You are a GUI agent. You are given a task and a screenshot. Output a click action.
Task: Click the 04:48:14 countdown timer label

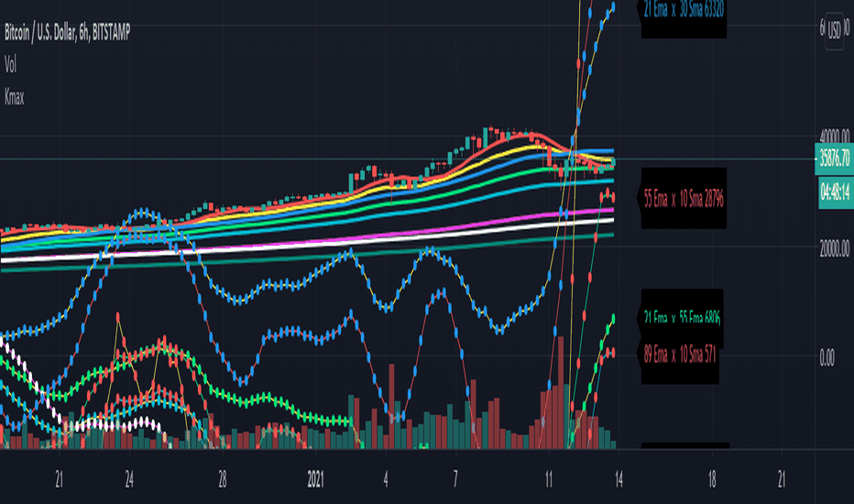pos(836,192)
